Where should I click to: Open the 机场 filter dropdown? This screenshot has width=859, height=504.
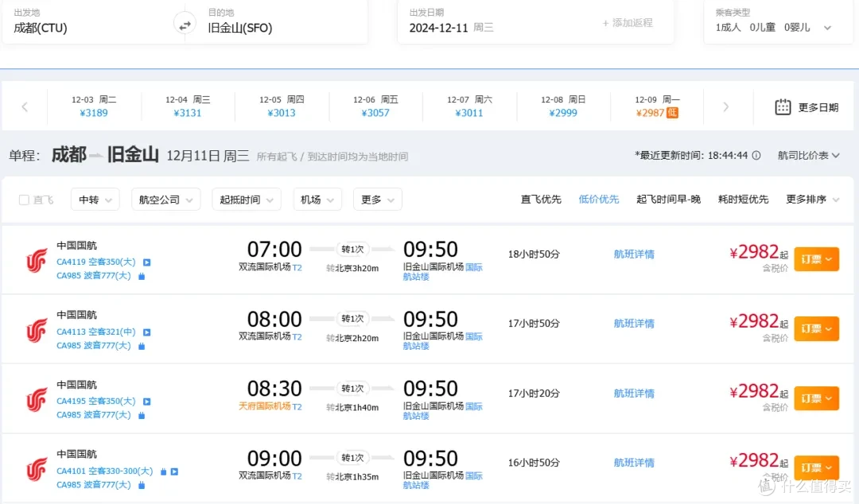(x=317, y=199)
